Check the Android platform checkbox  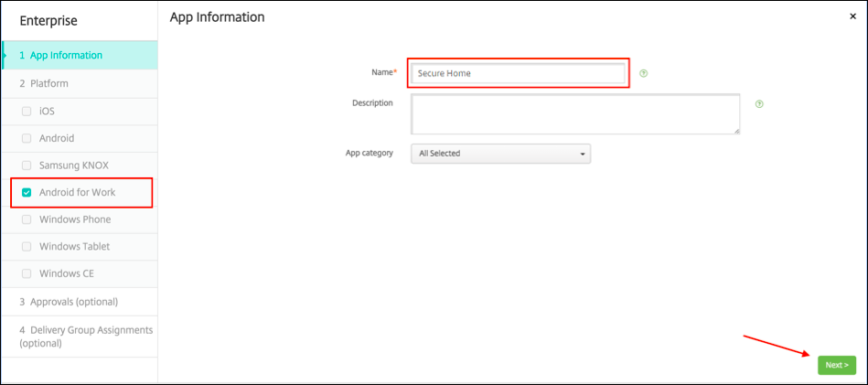(27, 138)
